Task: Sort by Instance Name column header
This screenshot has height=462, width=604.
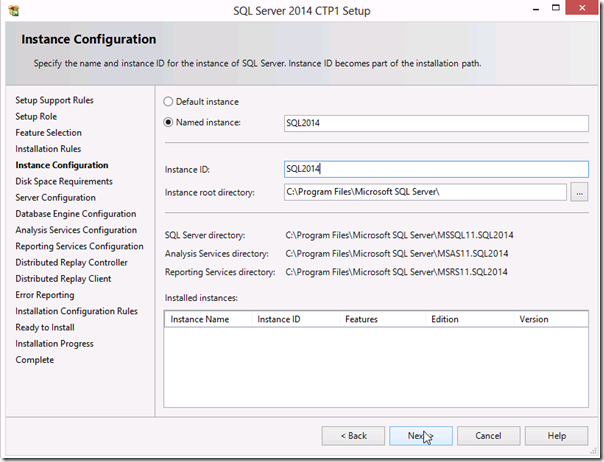Action: point(208,319)
